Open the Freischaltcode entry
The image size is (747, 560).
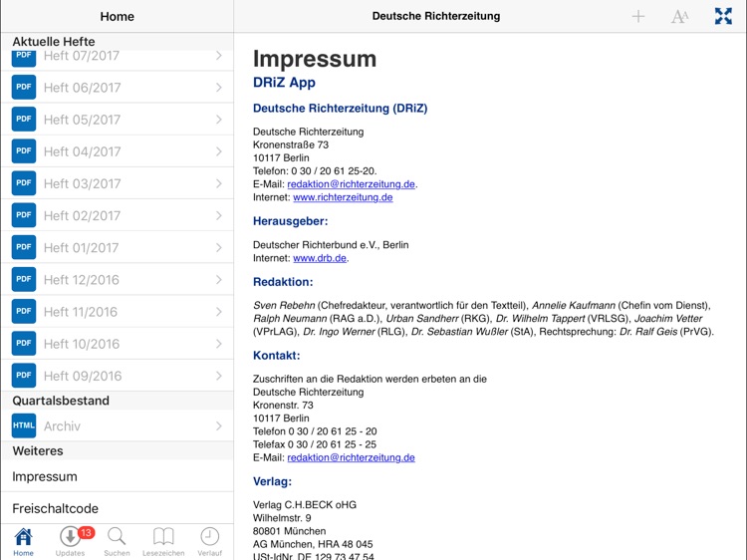[118, 508]
